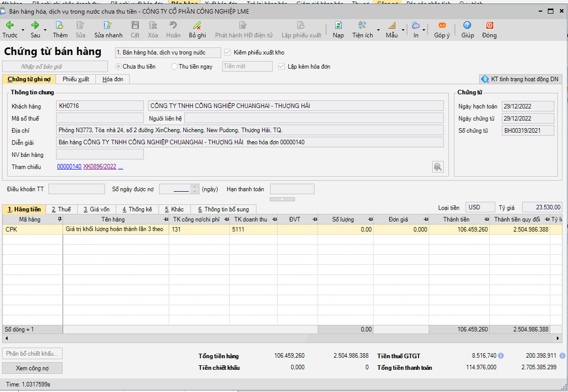
Task: Send feedback via Góp ý envelope
Action: pyautogui.click(x=442, y=25)
